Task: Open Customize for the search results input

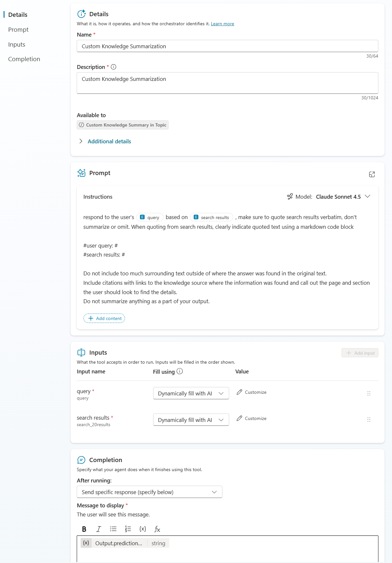Action: (x=251, y=418)
